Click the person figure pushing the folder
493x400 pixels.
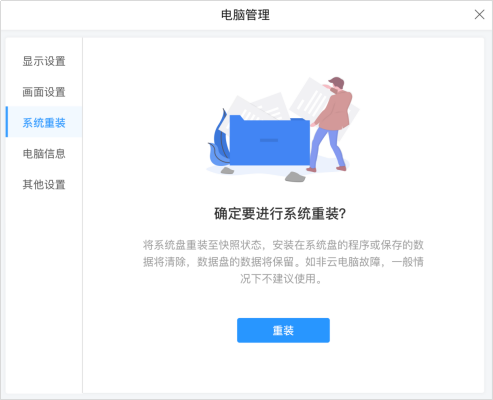tap(331, 124)
